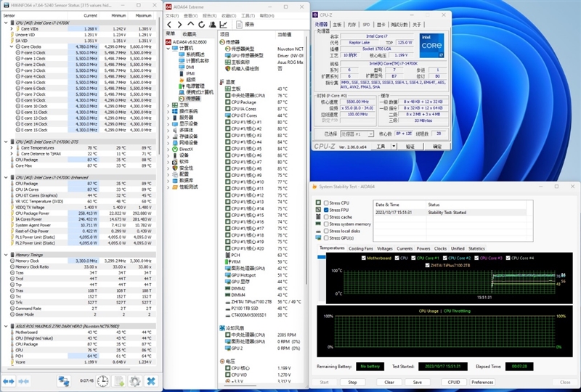Viewport: 581px width, 392px height.
Task: Toggle CPU Core #1 graph checkbox
Action: pyautogui.click(x=413, y=258)
